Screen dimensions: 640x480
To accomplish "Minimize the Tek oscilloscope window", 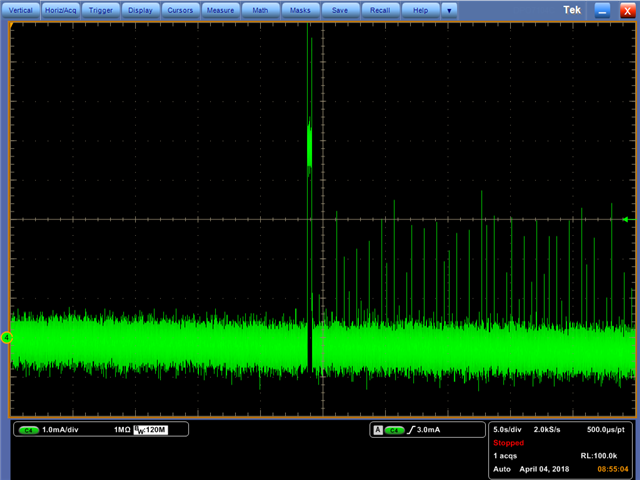I will pos(602,11).
